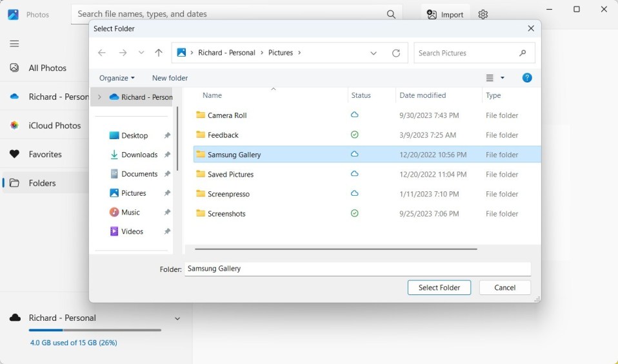Click the green synced icon for Feedback
The height and width of the screenshot is (364, 618).
pos(354,135)
